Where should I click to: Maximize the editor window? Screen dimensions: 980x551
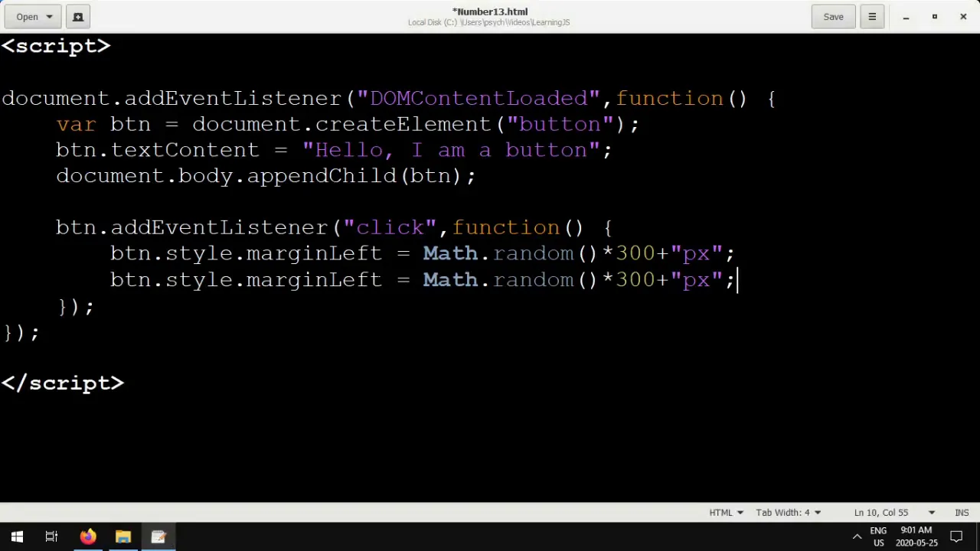pos(934,17)
